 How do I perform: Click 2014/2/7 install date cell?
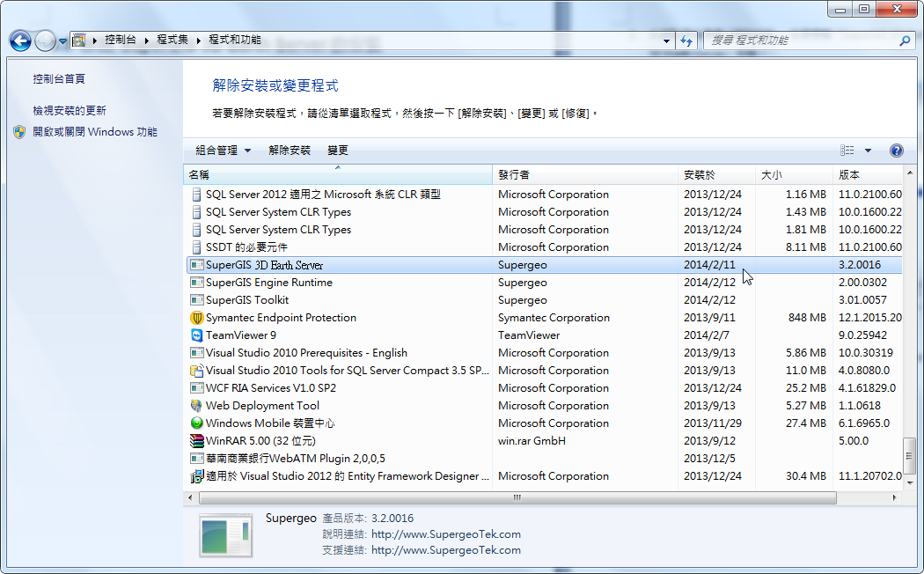pyautogui.click(x=706, y=335)
